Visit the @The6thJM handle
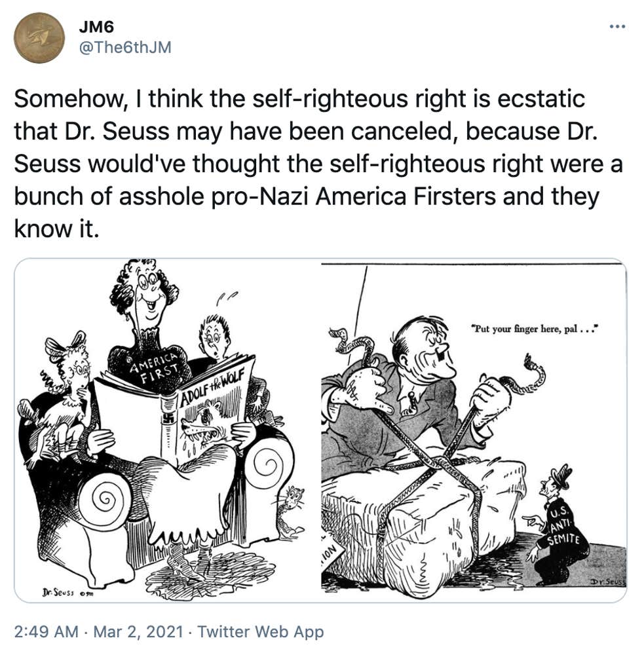Viewport: 644px width, 655px height. pos(125,47)
